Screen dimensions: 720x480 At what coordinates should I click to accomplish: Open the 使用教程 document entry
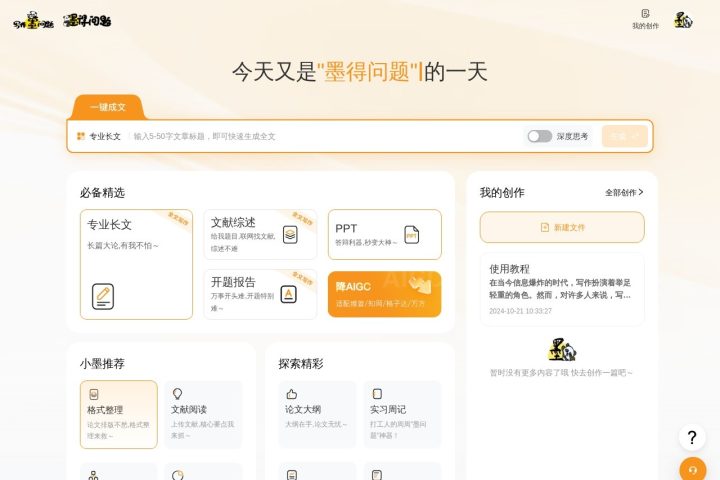pyautogui.click(x=562, y=289)
